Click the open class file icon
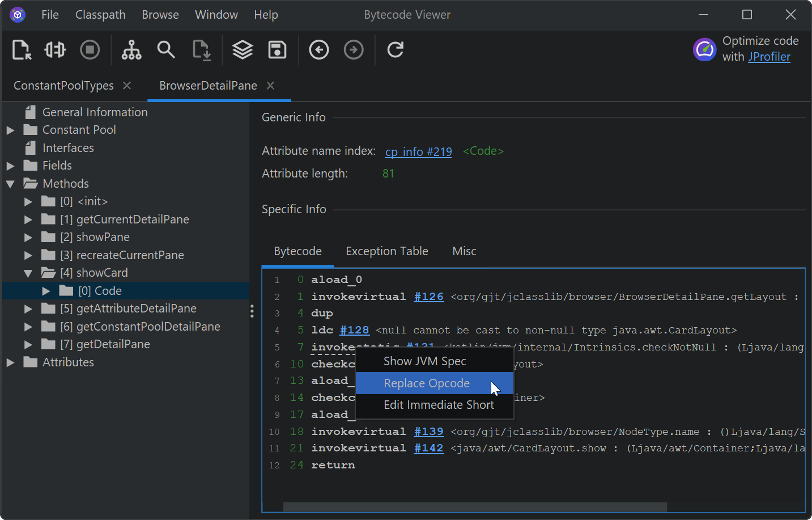 (x=22, y=50)
